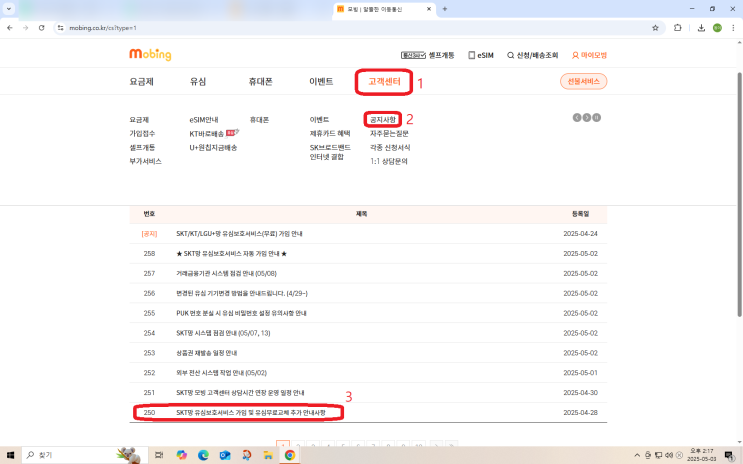
Task: Open notice 250 유심무료교체 추가 안내사항
Action: coord(251,413)
